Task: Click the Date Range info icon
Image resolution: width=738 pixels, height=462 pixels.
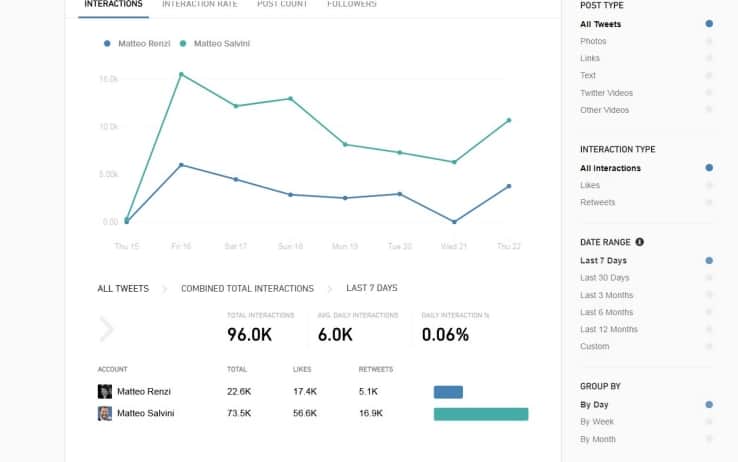Action: coord(640,242)
